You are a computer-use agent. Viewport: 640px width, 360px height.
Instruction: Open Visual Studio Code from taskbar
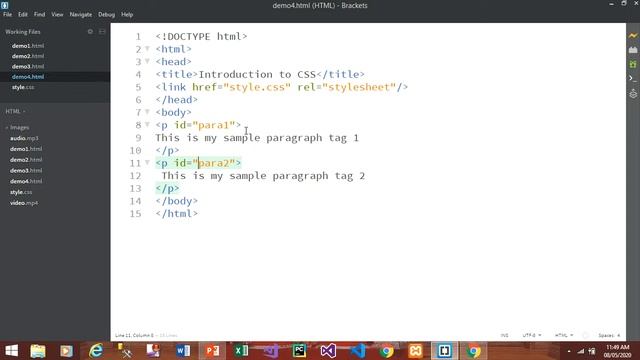[x=358, y=351]
